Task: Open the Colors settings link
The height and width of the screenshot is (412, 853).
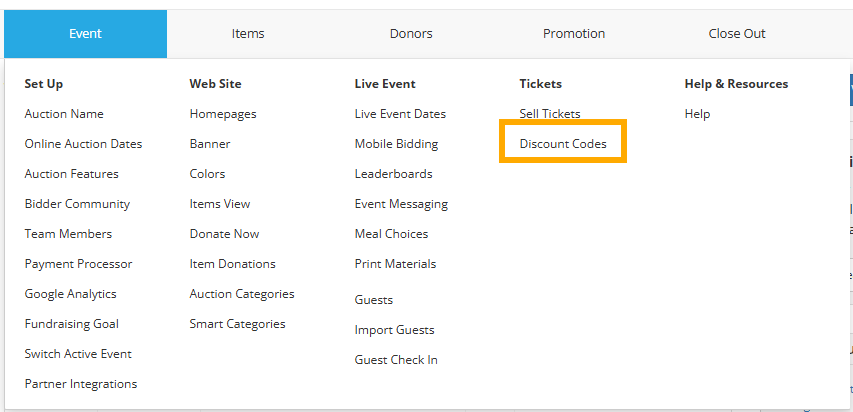Action: click(x=207, y=174)
